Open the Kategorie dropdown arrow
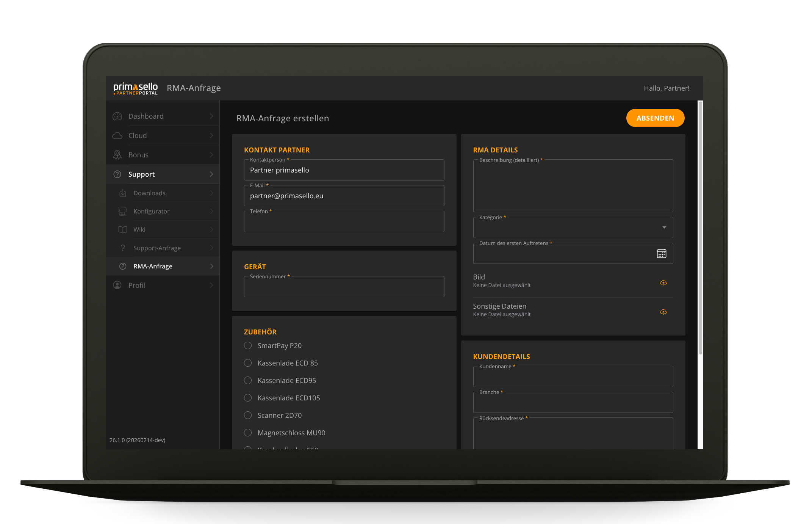The height and width of the screenshot is (524, 812). click(664, 227)
